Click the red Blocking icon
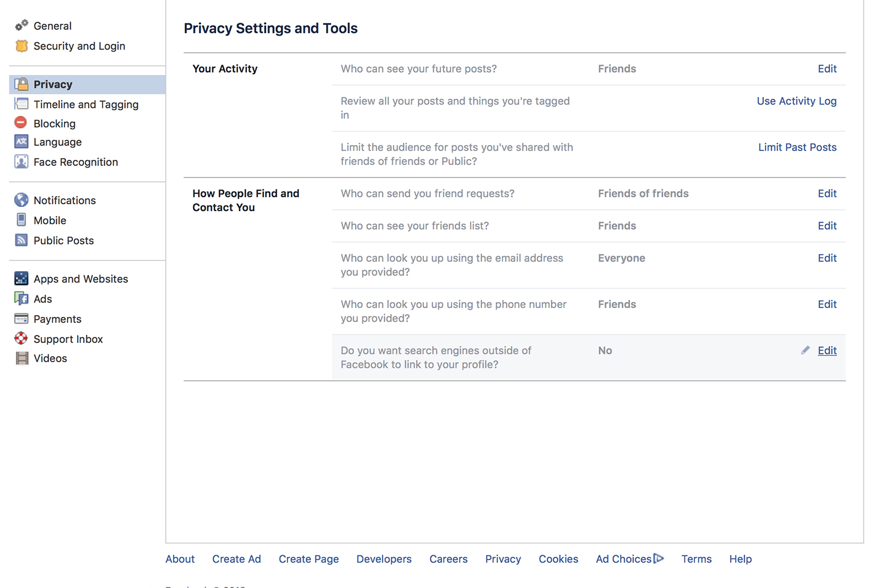The width and height of the screenshot is (882, 588). 21,122
